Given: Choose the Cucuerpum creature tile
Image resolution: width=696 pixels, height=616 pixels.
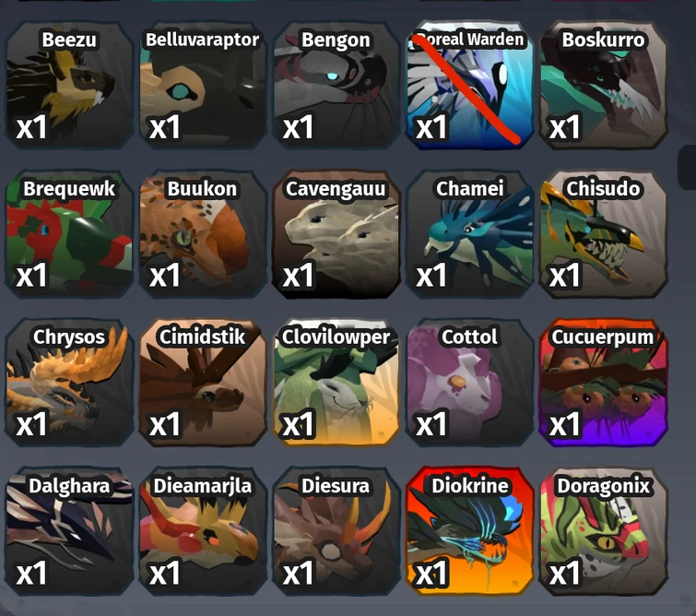Looking at the screenshot, I should [x=603, y=383].
